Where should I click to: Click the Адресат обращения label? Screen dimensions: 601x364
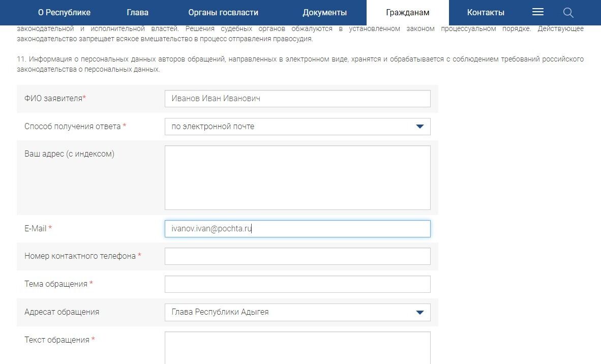pos(62,312)
